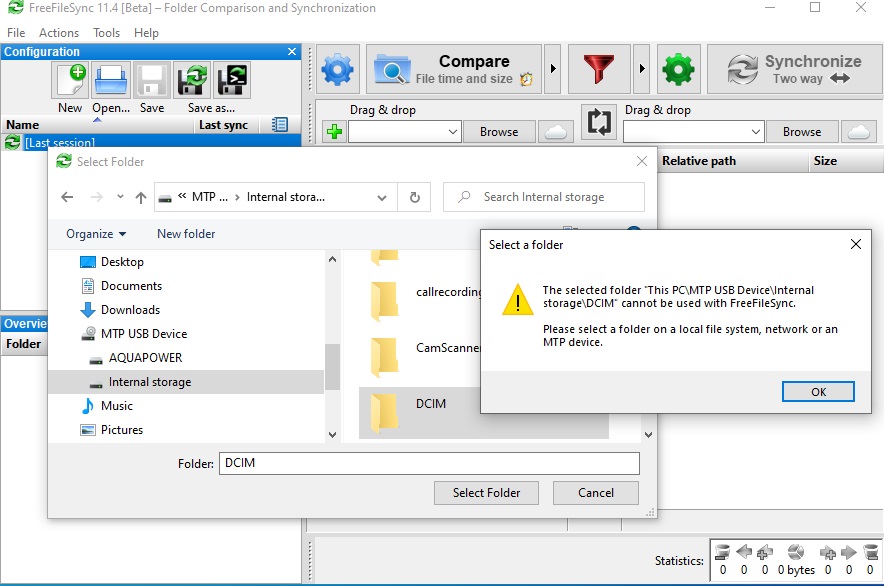Go back in Select Folder dialog
The image size is (884, 586).
67,197
